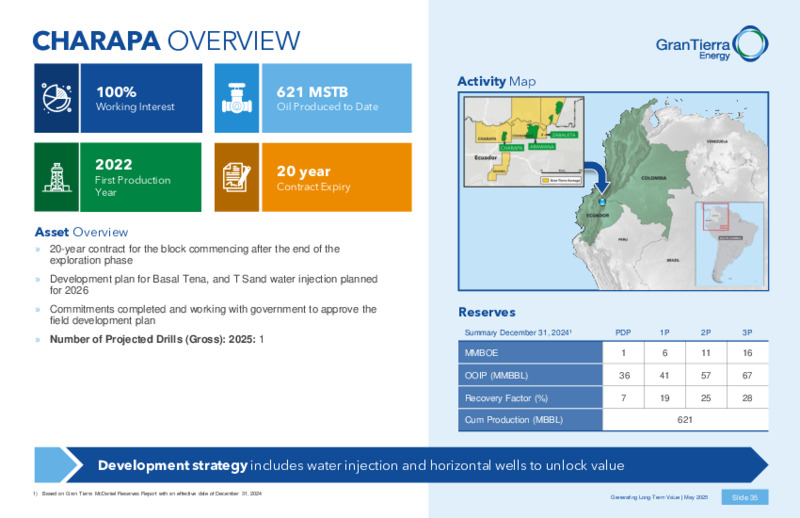Click the Development strategy banner text

coord(361,465)
